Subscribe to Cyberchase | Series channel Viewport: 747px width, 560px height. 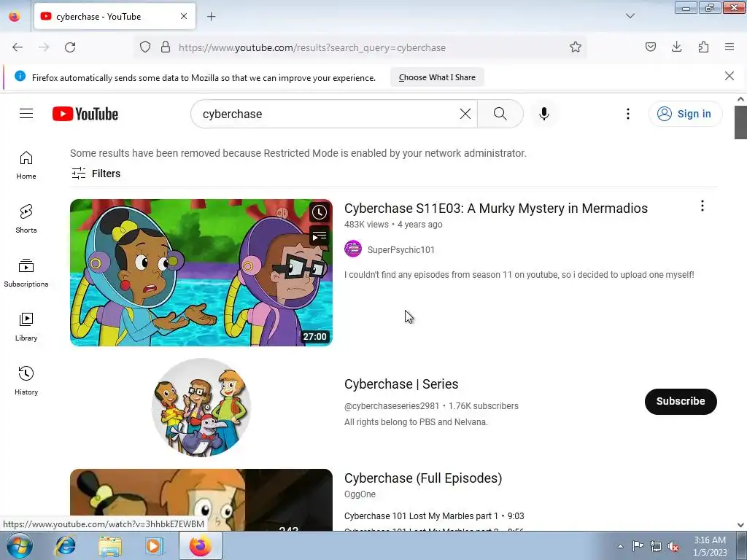[681, 402]
